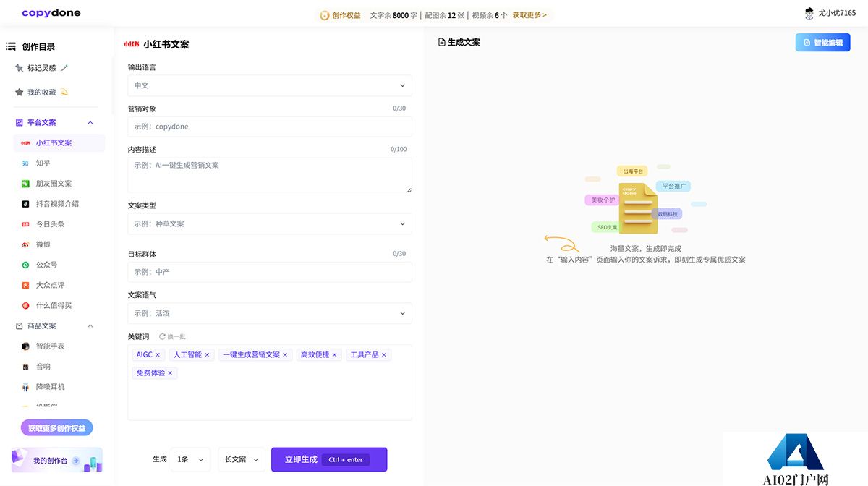The image size is (868, 486).
Task: Click the 微博 icon in sidebar
Action: point(25,244)
